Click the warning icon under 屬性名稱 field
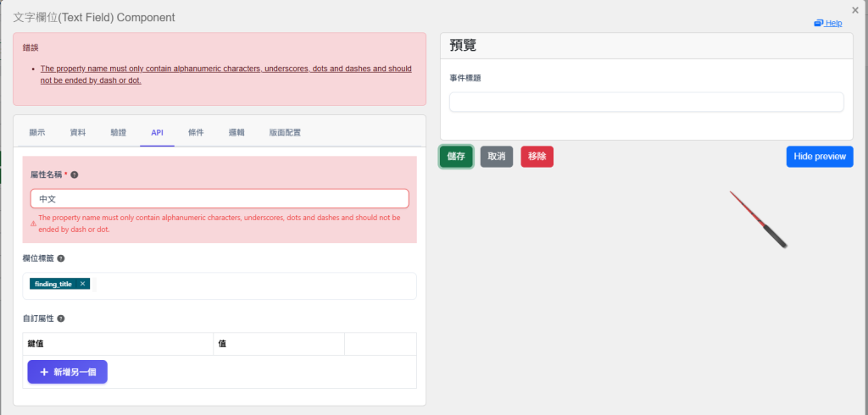 (x=33, y=224)
